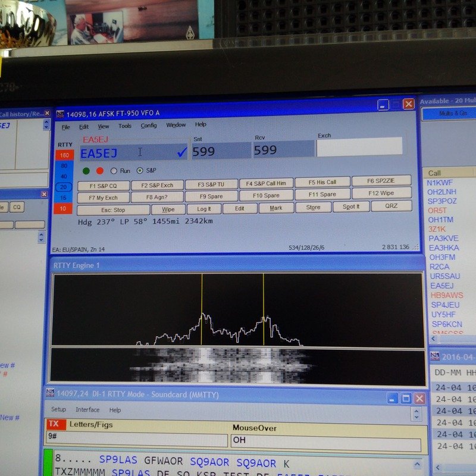Open the Tools menu
The height and width of the screenshot is (476, 476).
[124, 126]
